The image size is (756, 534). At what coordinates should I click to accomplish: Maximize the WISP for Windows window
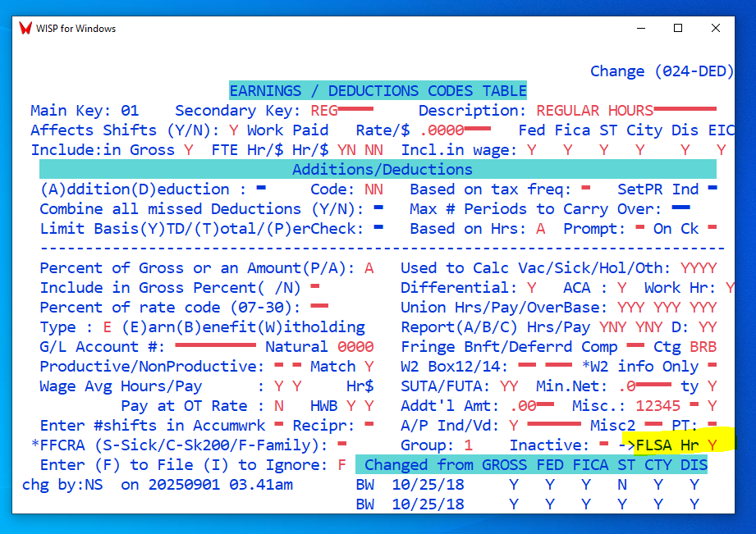pos(678,28)
